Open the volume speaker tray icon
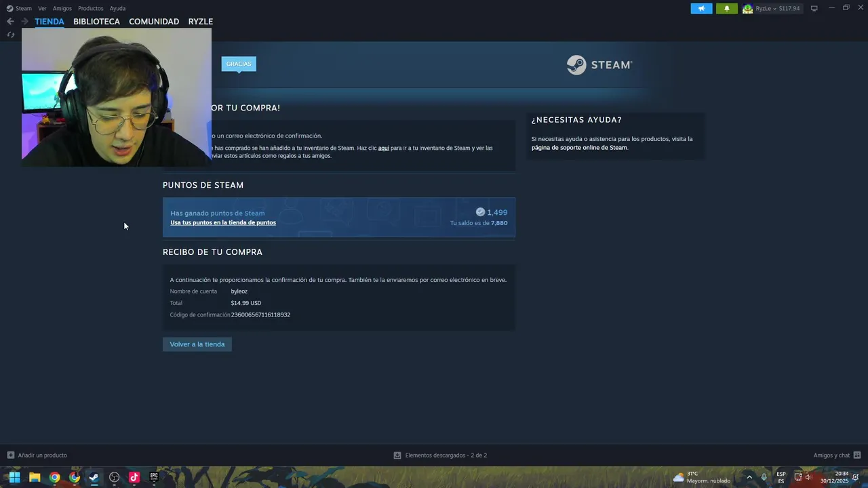The width and height of the screenshot is (868, 488). tap(808, 477)
